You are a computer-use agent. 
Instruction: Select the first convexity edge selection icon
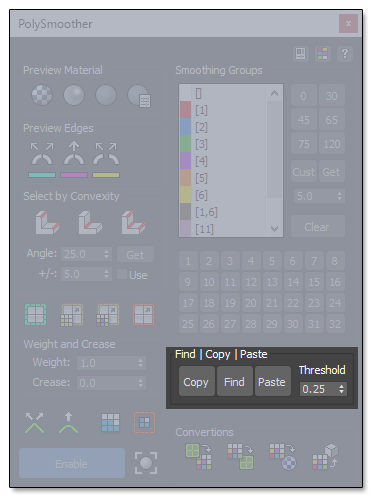(x=47, y=222)
